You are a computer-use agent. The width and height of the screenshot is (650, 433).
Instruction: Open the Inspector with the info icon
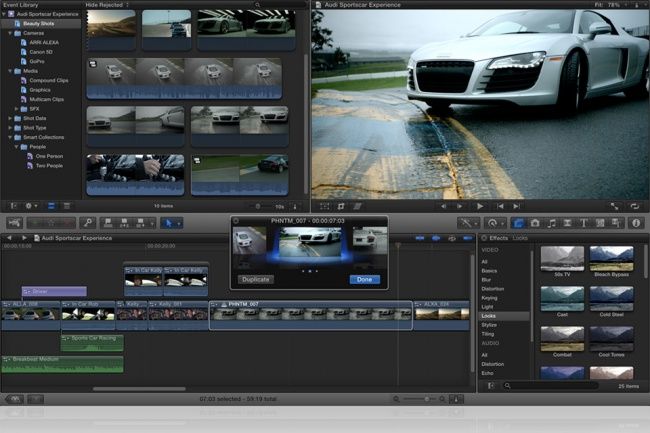coord(636,223)
